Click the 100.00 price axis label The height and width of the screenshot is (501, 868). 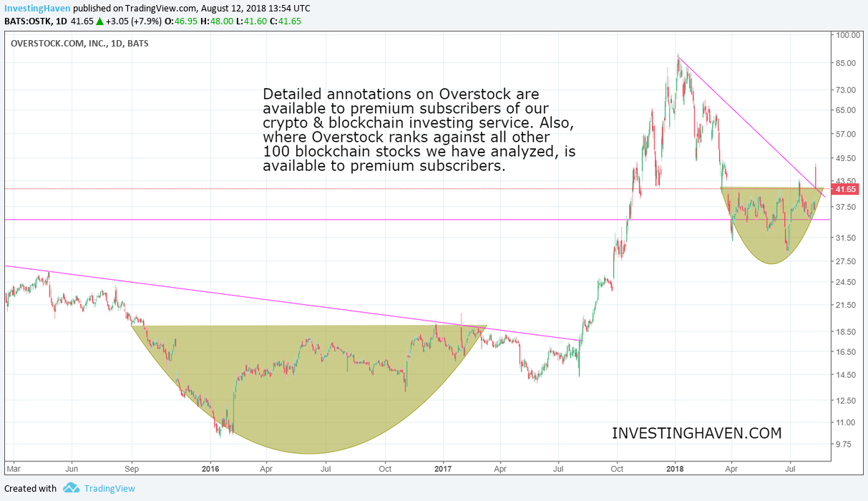click(x=848, y=35)
